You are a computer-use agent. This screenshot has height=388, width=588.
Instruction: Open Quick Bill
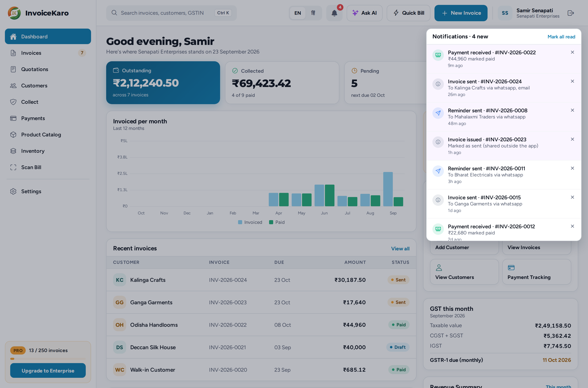point(408,13)
